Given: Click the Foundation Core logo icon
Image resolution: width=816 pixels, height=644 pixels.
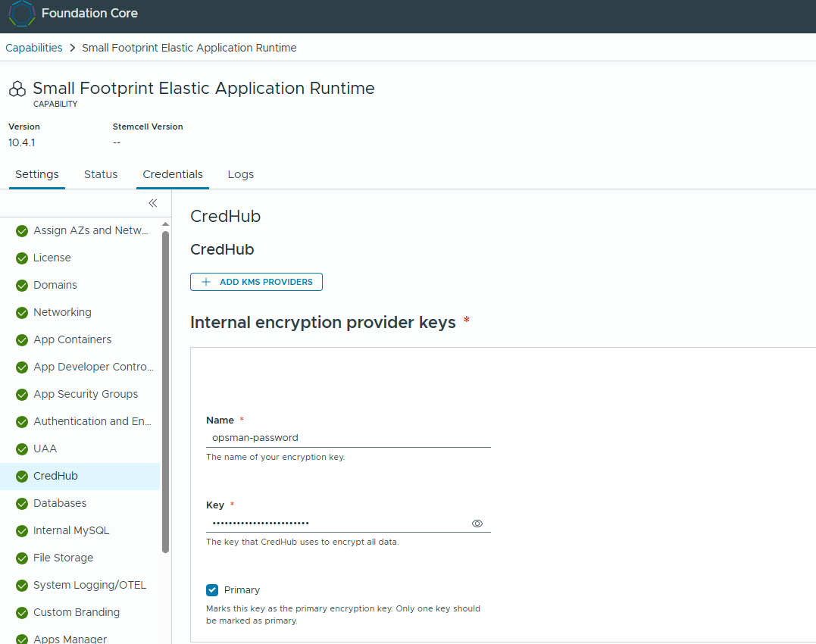Looking at the screenshot, I should (x=22, y=13).
